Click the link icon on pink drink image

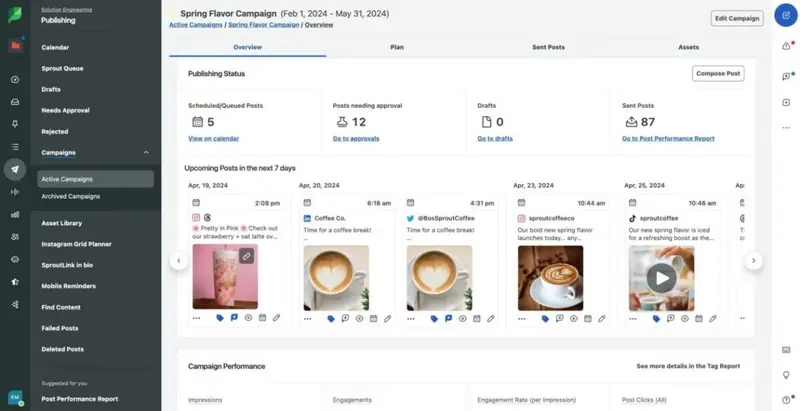(x=246, y=256)
